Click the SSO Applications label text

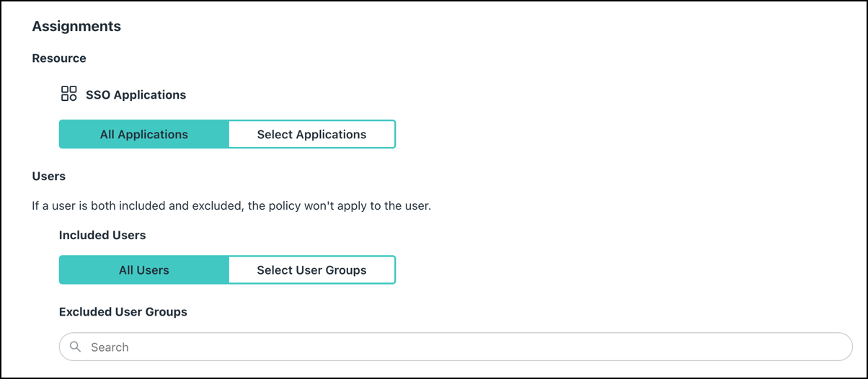coord(136,95)
